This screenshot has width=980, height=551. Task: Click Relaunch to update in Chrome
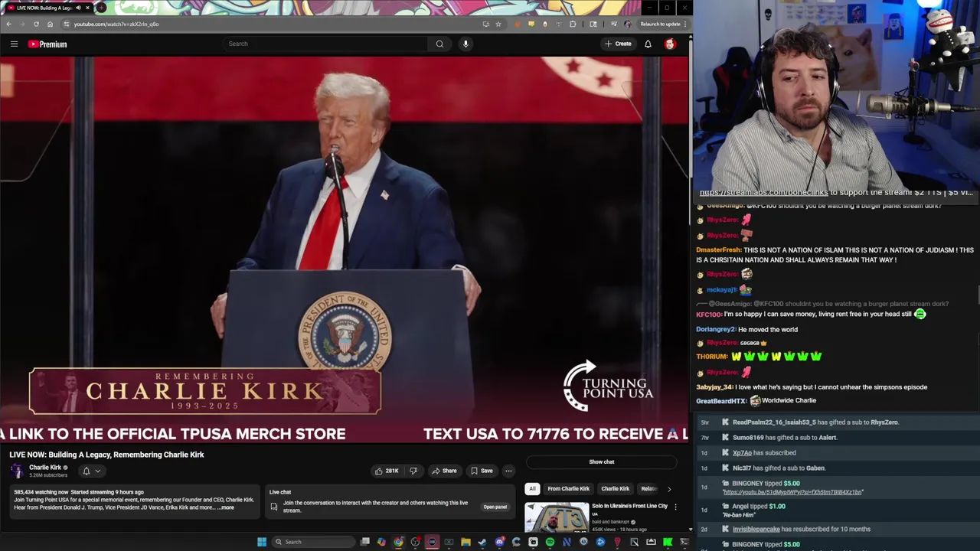click(660, 24)
